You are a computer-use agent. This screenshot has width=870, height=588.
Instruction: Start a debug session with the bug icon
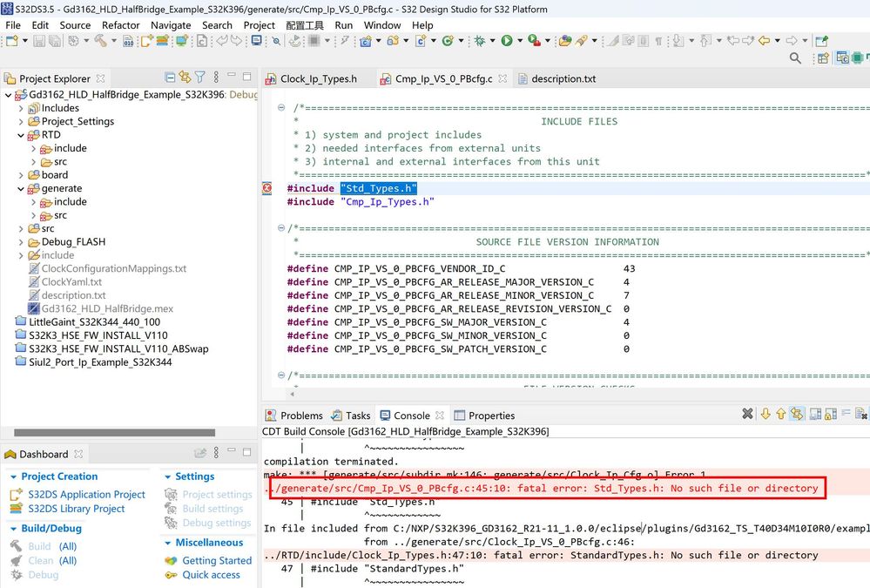tap(480, 41)
